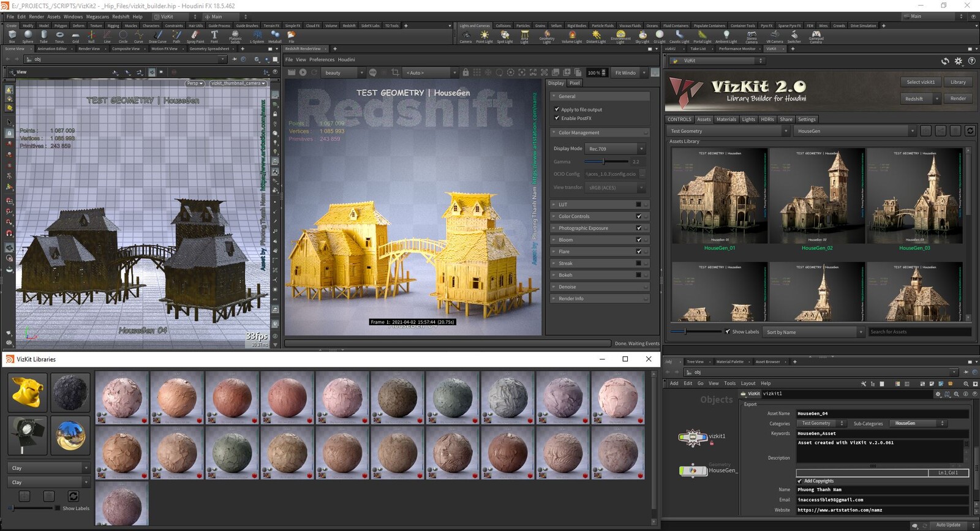The height and width of the screenshot is (531, 980).
Task: Select the Box shelf tool
Action: click(12, 37)
